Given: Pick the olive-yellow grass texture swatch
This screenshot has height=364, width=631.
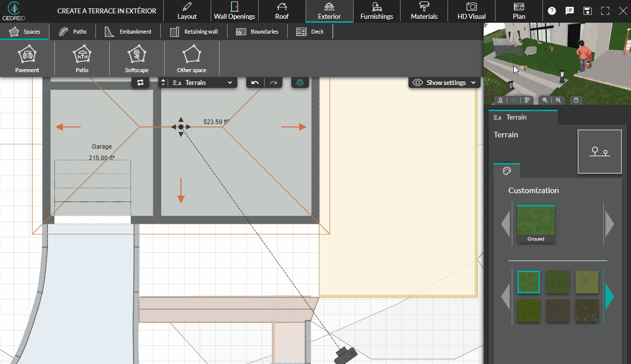Looking at the screenshot, I should (586, 282).
